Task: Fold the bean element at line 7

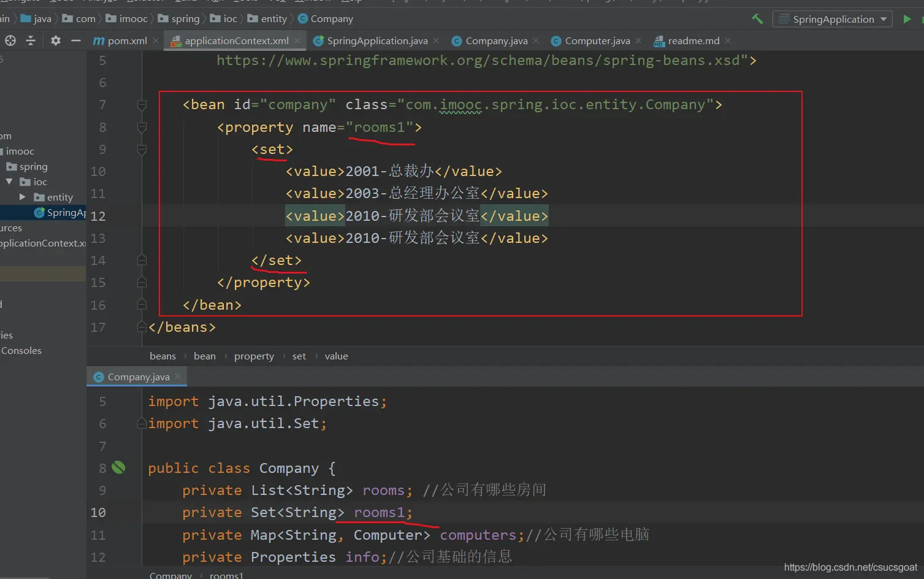Action: (142, 105)
